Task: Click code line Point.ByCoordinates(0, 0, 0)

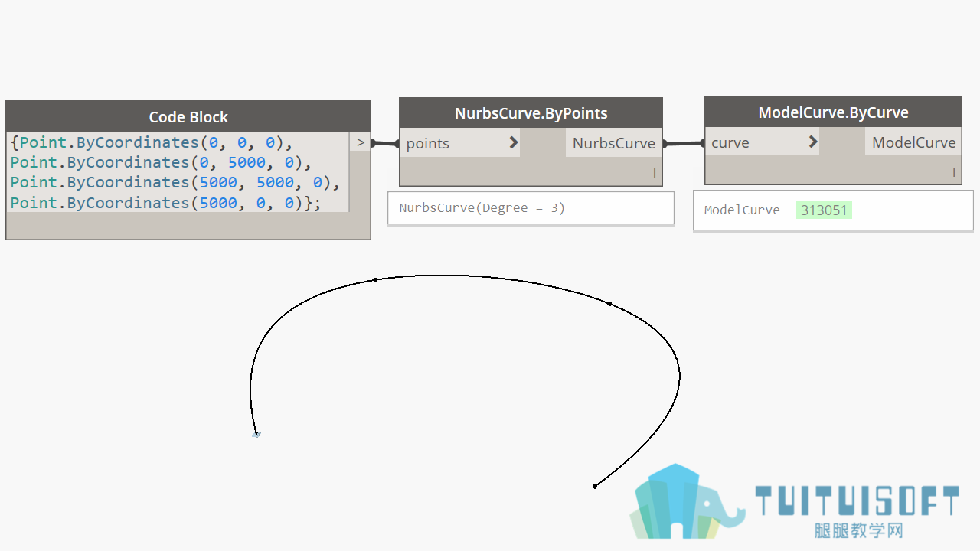Action: [x=152, y=142]
